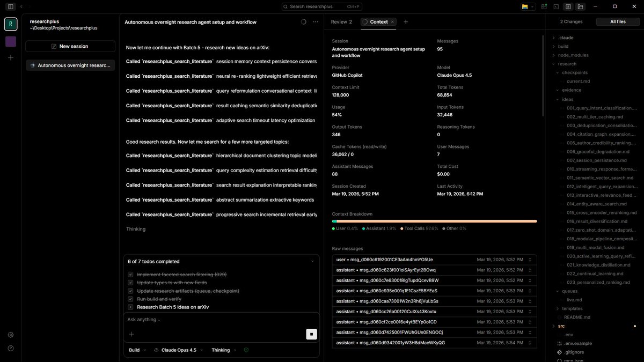Expand raw message msg_d060d7425001FWUhGUn0ENGOCj
The width and height of the screenshot is (644, 362).
click(x=434, y=333)
